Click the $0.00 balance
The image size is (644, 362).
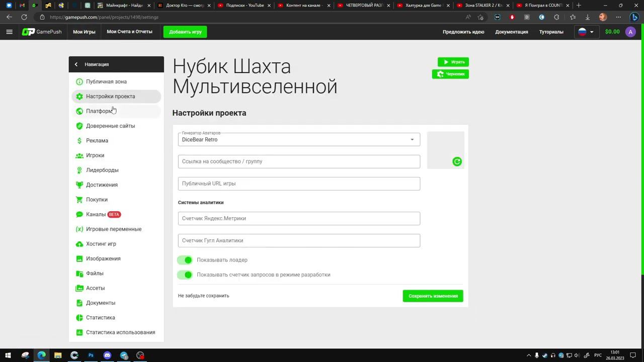click(x=612, y=32)
